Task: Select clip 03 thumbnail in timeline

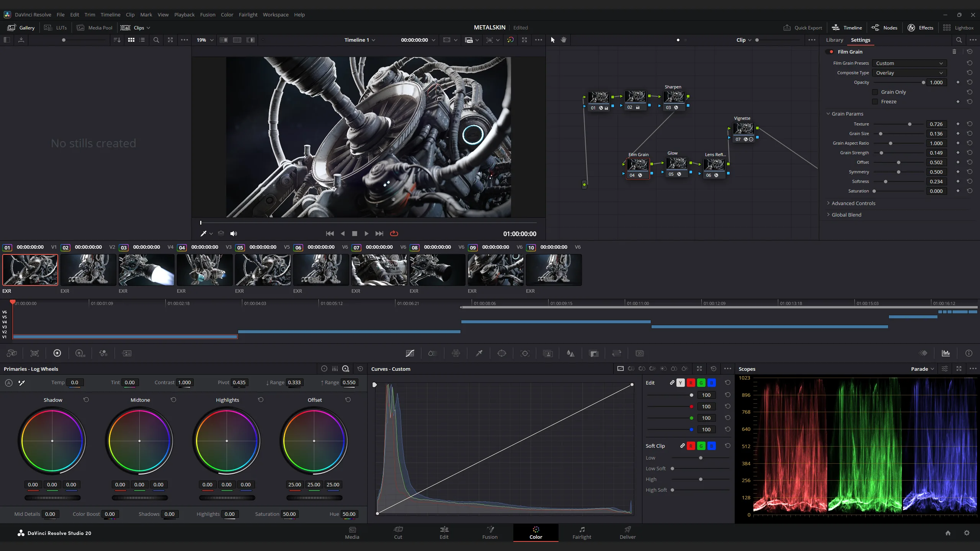Action: click(x=147, y=270)
